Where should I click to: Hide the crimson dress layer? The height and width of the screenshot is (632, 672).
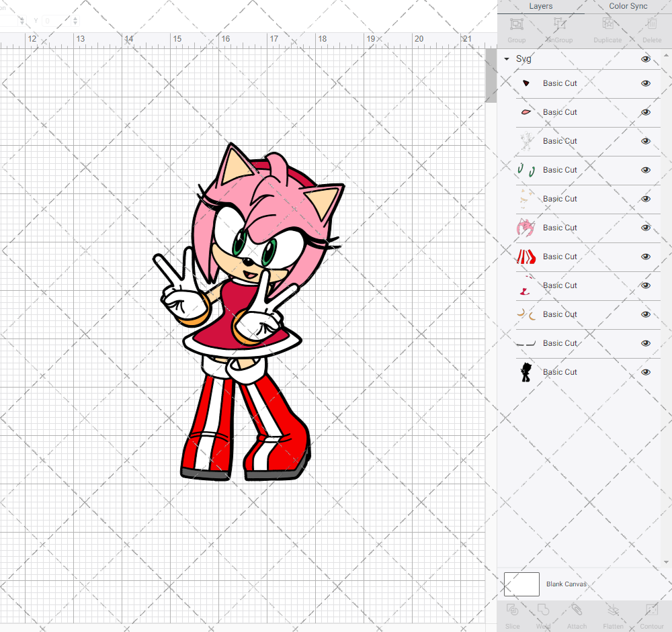pyautogui.click(x=645, y=285)
